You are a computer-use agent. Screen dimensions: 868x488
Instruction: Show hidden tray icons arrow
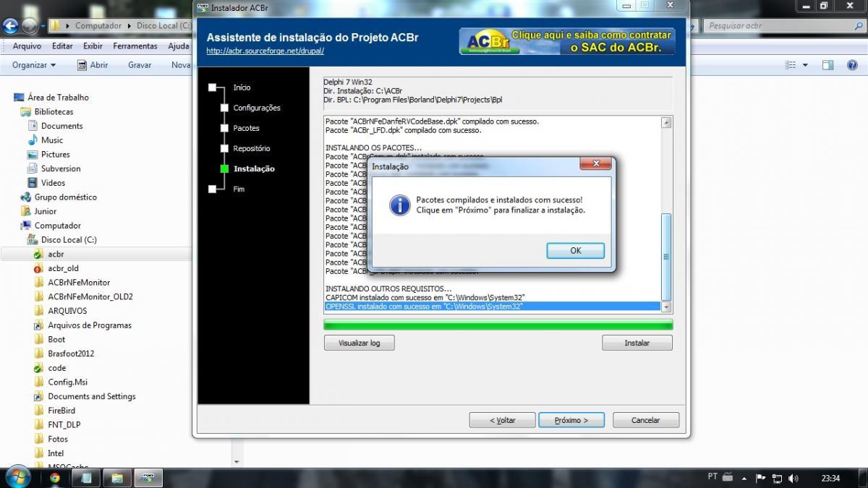click(745, 478)
